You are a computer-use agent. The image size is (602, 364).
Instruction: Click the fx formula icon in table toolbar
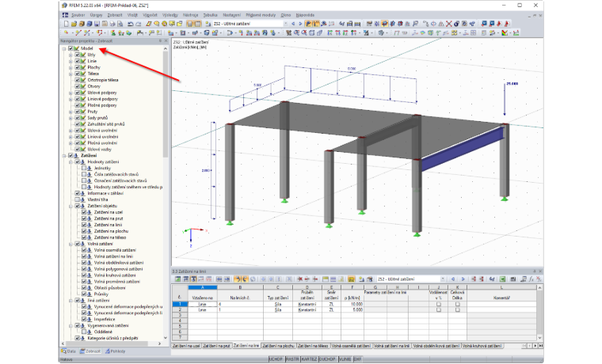click(532, 279)
